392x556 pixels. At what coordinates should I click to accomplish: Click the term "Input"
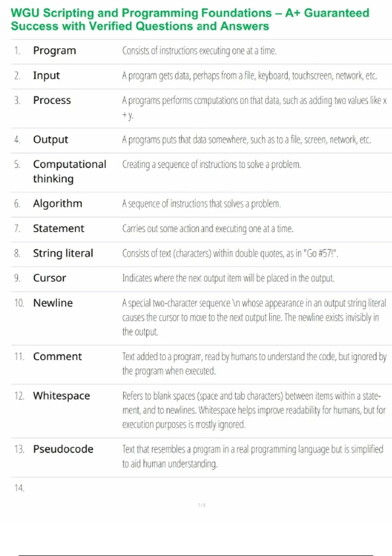point(46,76)
